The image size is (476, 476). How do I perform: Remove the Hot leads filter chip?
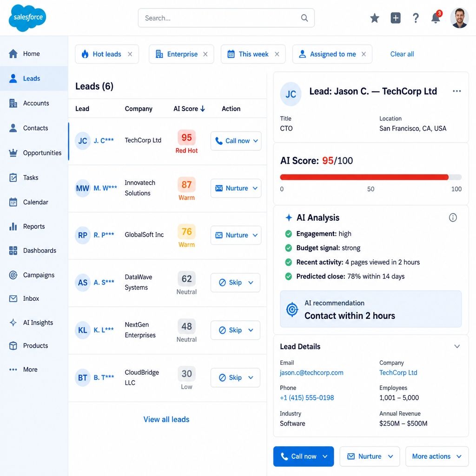(130, 54)
